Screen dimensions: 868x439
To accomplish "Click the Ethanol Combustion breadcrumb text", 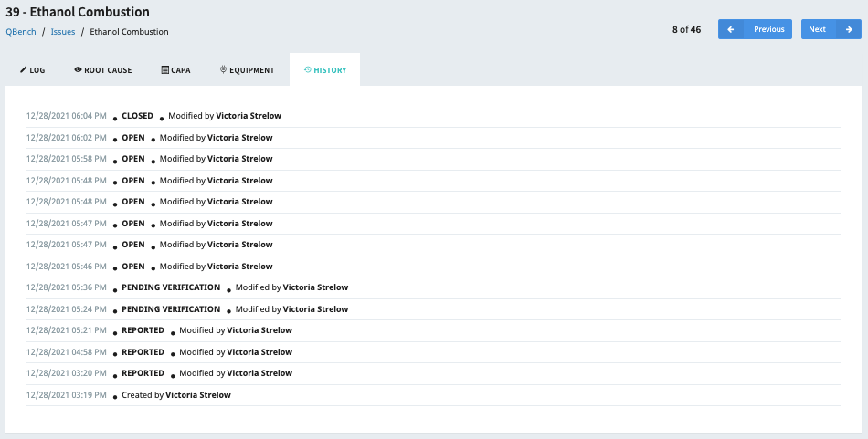I will pyautogui.click(x=129, y=32).
